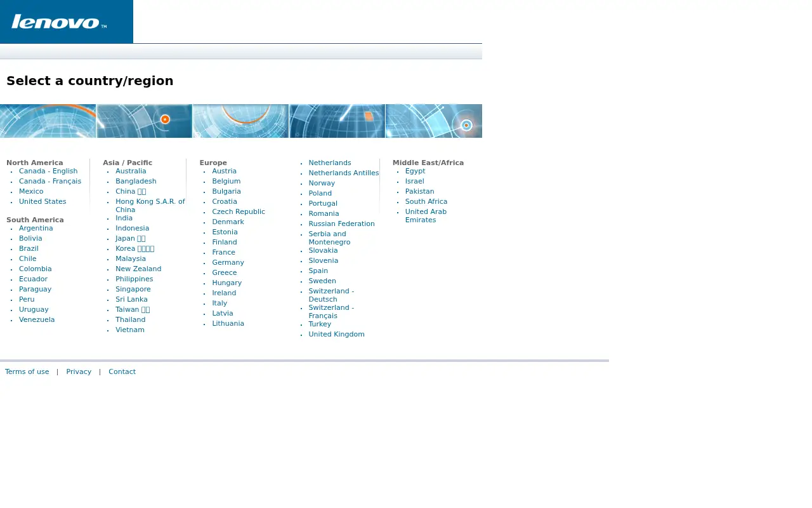
Task: Choose Singapore
Action: 133,289
